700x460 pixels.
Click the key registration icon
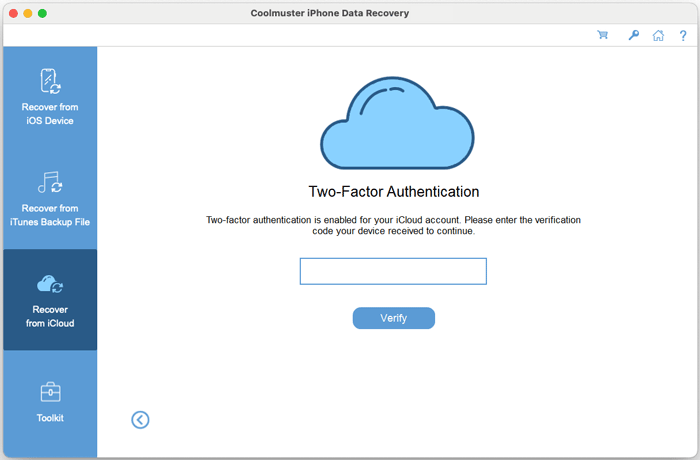pos(633,35)
